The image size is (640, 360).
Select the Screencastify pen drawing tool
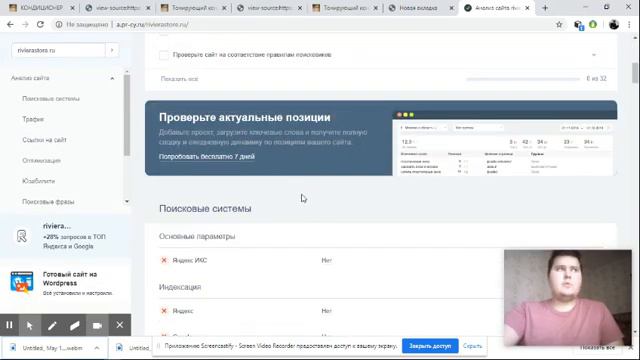pos(52,325)
